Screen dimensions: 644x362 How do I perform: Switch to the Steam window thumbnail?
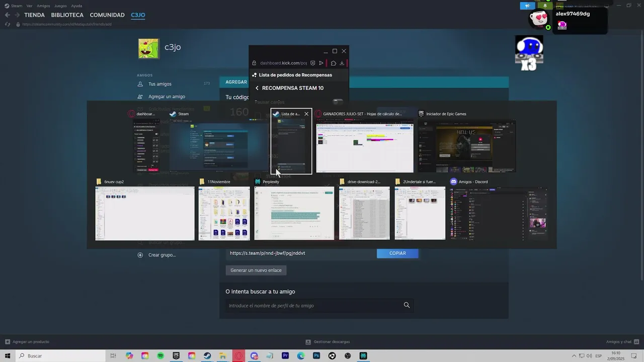(x=218, y=145)
